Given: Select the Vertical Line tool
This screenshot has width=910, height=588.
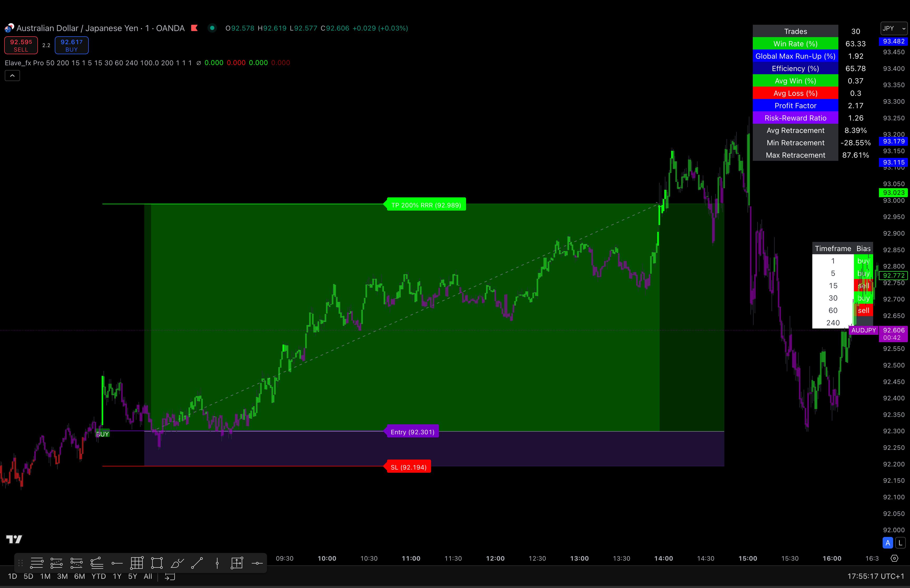Looking at the screenshot, I should pyautogui.click(x=217, y=563).
